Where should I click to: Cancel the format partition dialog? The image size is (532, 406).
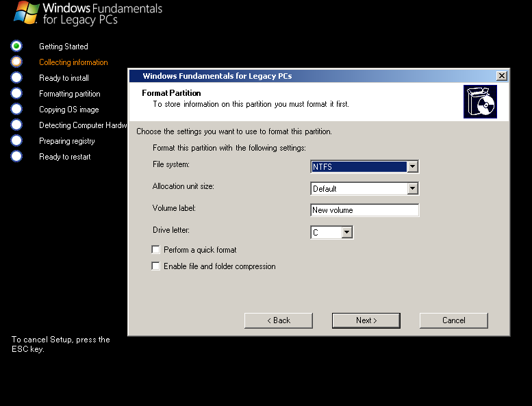click(454, 320)
